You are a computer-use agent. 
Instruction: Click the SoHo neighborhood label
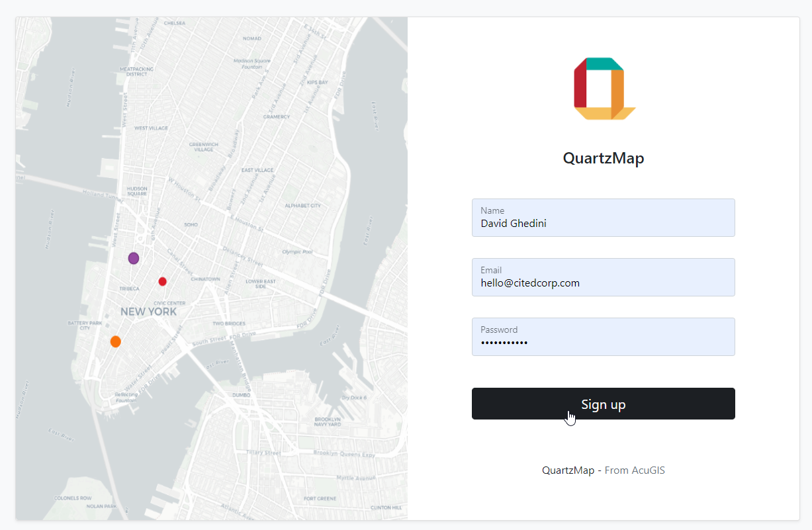[191, 225]
